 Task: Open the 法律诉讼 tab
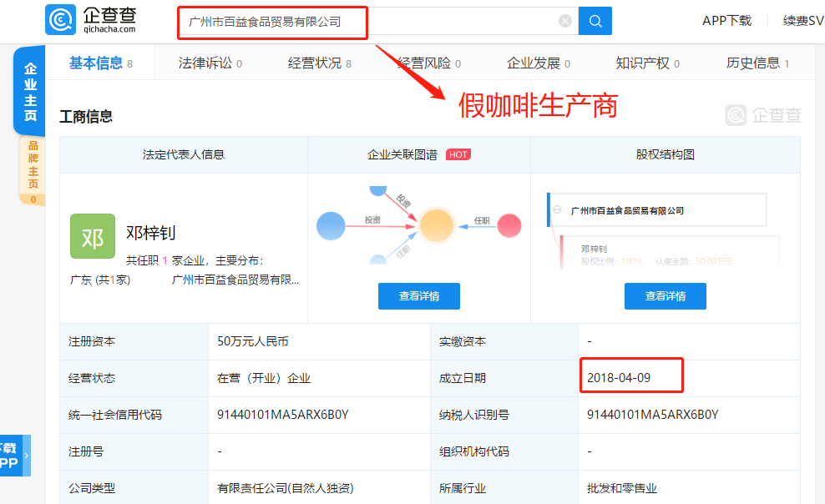pos(210,63)
